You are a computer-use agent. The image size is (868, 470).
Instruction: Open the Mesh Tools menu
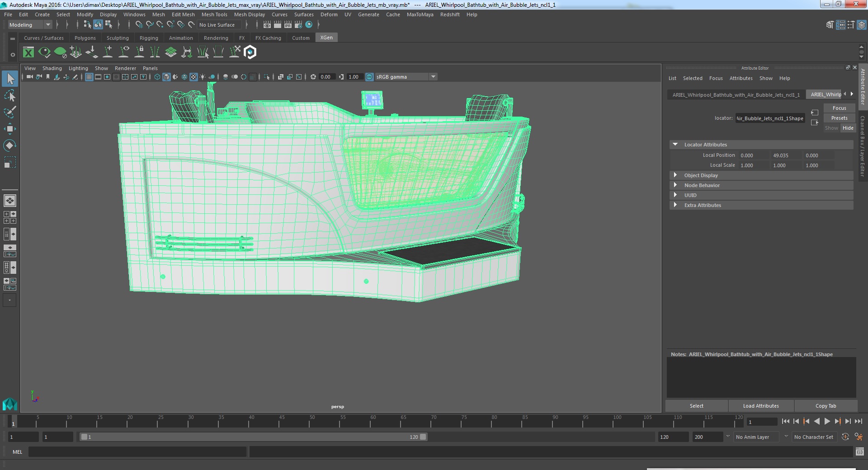pyautogui.click(x=214, y=14)
